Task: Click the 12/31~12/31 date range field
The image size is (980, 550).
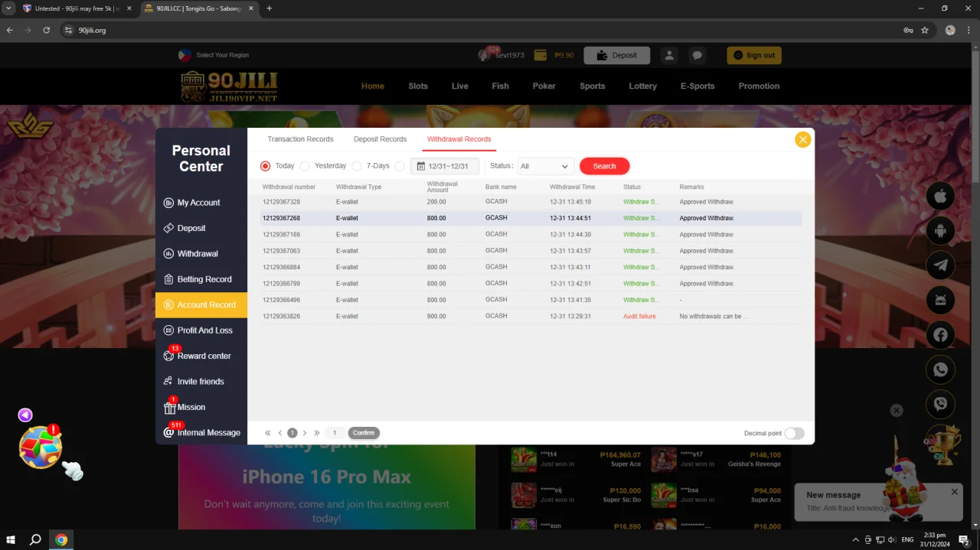Action: tap(445, 166)
